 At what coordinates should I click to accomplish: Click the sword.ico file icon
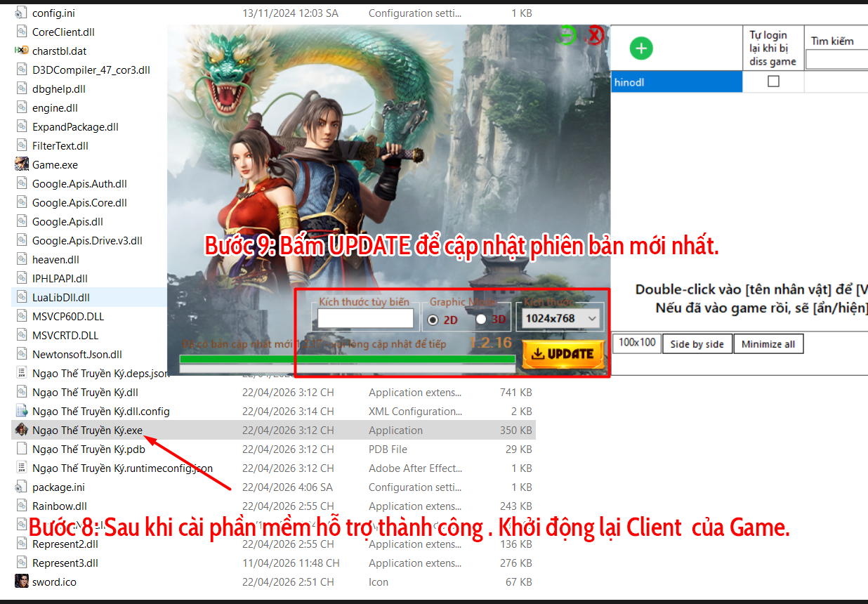click(22, 582)
